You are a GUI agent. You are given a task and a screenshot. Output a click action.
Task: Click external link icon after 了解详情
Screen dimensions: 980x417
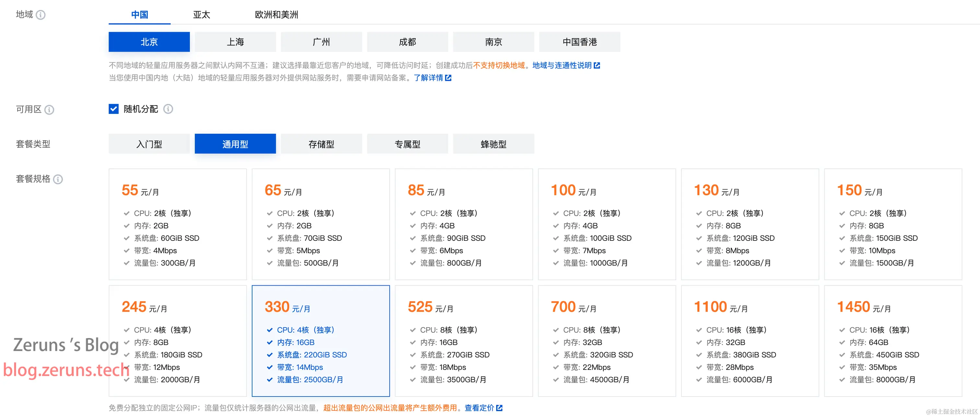click(448, 78)
